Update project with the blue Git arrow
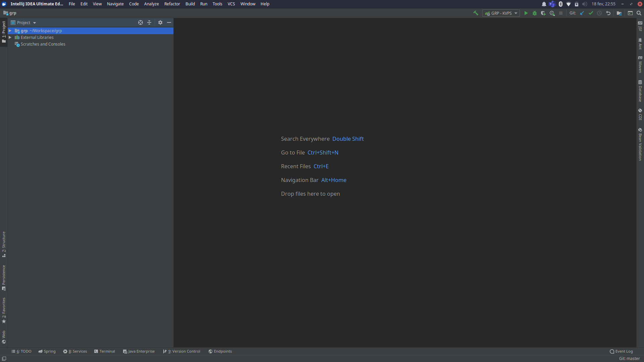The width and height of the screenshot is (644, 362). point(582,13)
